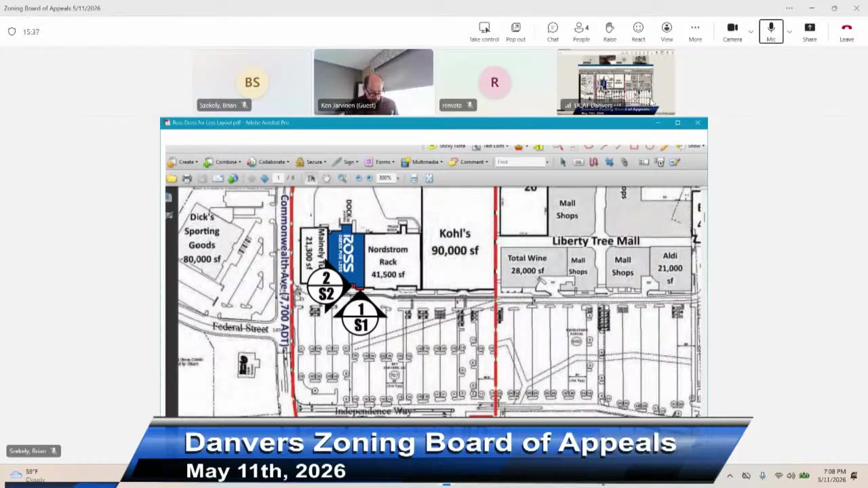Click the OK button form tool
This screenshot has height=488, width=868.
[x=578, y=162]
